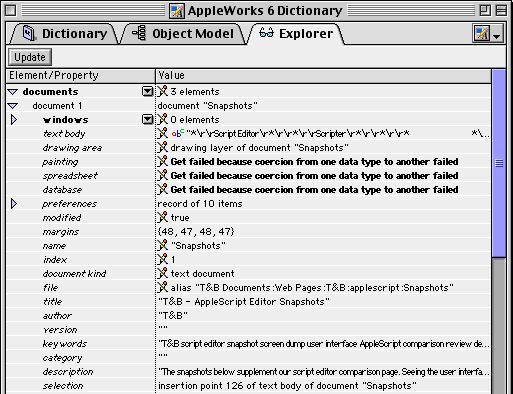Click the 'record of 10 items' value

[x=200, y=203]
